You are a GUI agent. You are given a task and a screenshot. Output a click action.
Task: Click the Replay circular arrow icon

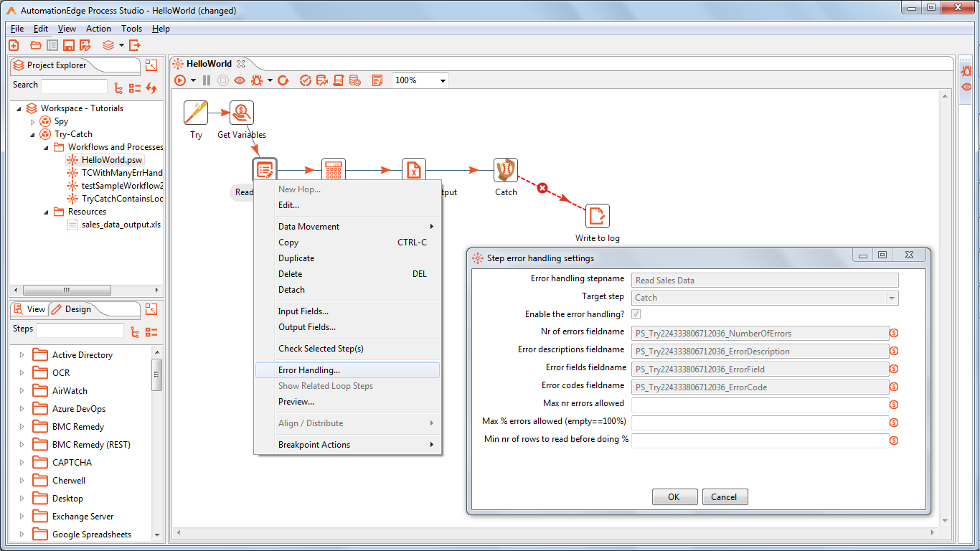point(283,80)
